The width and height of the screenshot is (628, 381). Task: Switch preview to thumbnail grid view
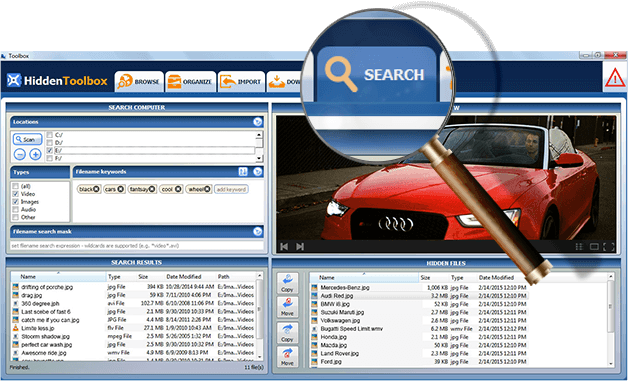pyautogui.click(x=579, y=246)
